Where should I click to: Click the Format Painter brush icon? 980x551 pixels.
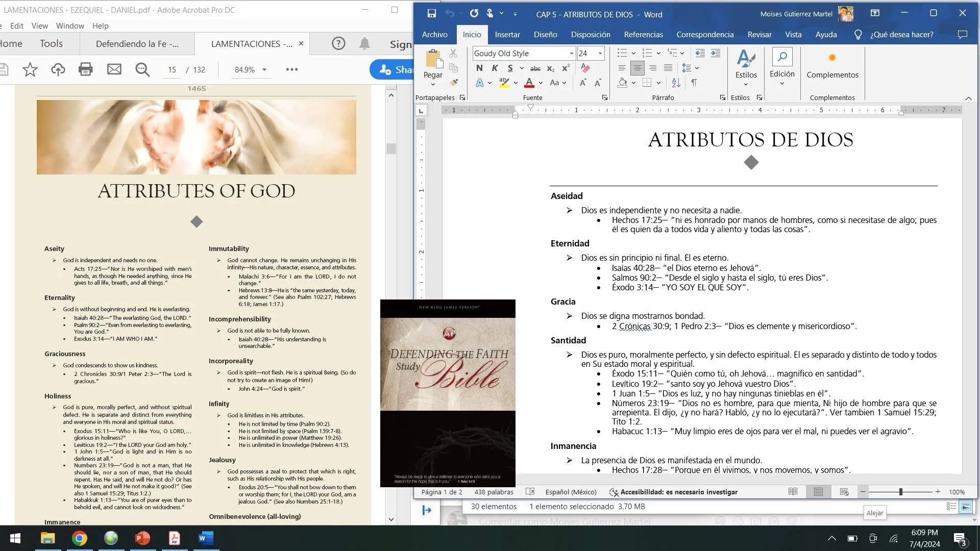(x=453, y=82)
